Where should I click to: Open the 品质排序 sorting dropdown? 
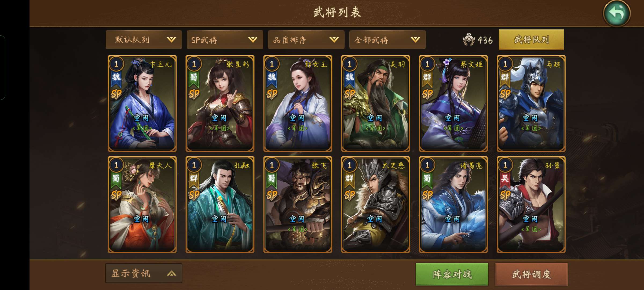click(x=306, y=40)
